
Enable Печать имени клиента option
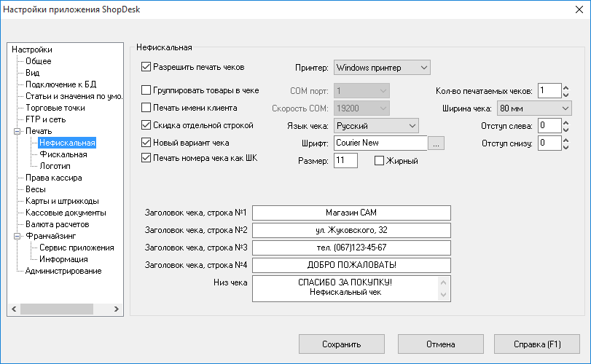click(x=146, y=108)
